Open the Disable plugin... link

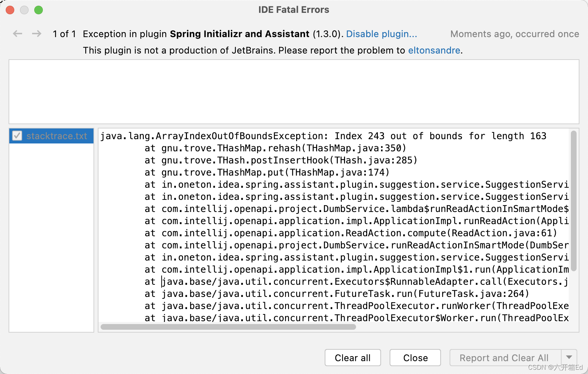pyautogui.click(x=381, y=34)
